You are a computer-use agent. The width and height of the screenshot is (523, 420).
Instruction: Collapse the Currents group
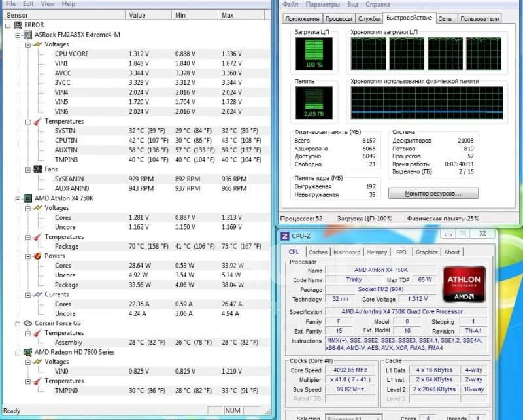28,295
